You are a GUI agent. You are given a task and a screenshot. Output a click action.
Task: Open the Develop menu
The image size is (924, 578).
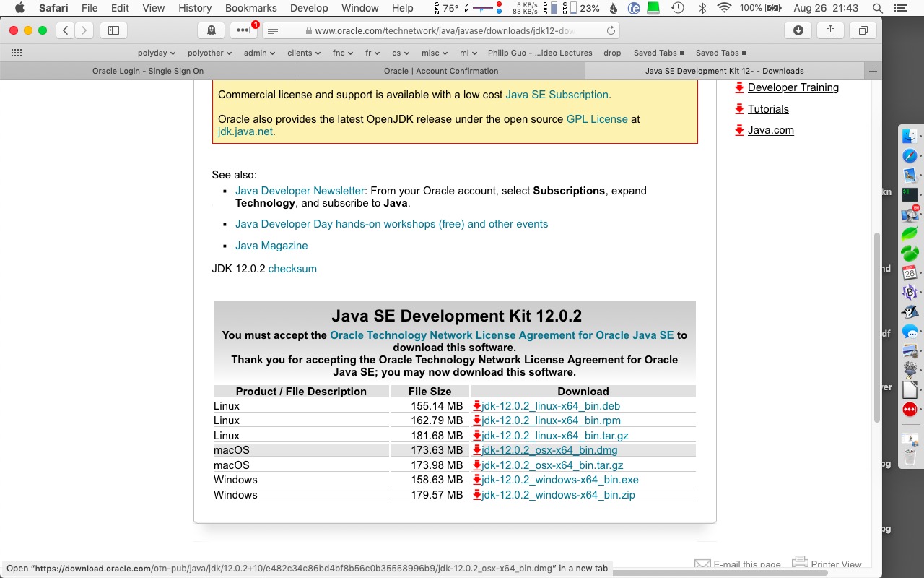[309, 8]
